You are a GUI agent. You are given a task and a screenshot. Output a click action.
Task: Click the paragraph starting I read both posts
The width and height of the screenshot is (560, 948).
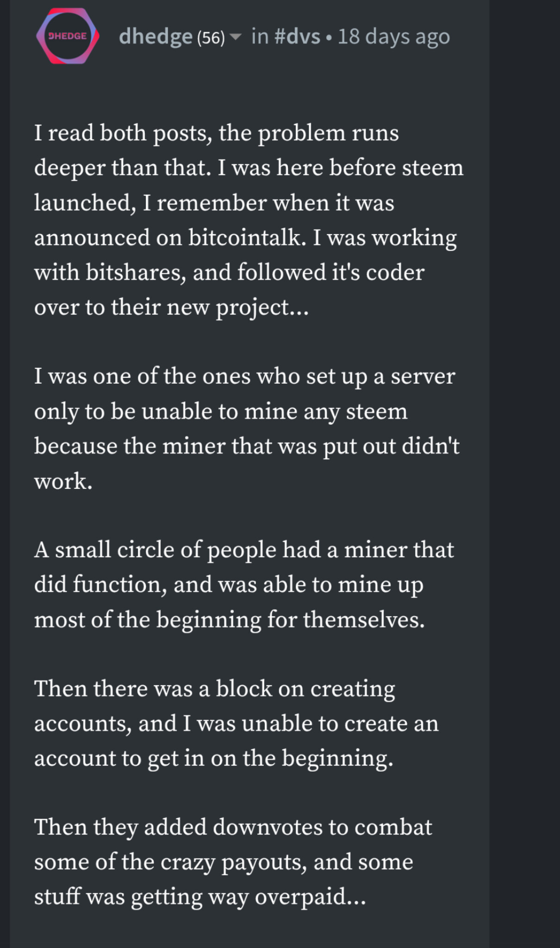[249, 219]
